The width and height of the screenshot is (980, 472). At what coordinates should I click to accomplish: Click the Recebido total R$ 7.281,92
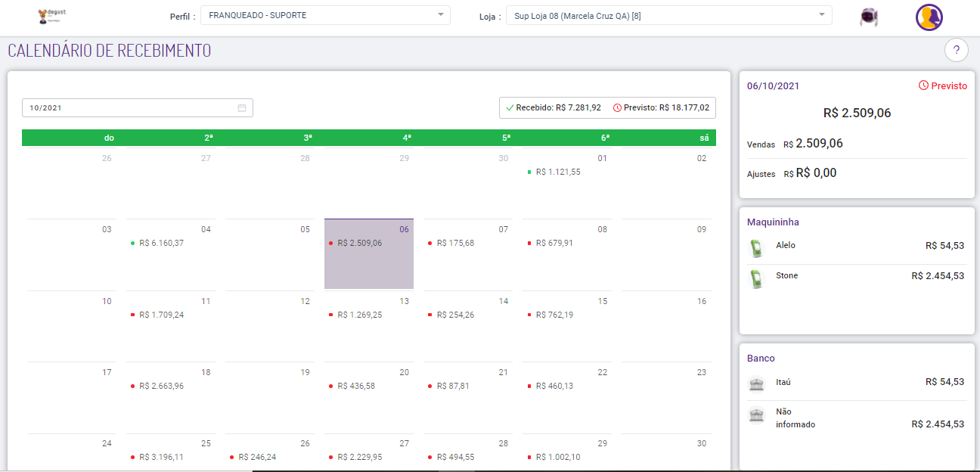click(554, 108)
